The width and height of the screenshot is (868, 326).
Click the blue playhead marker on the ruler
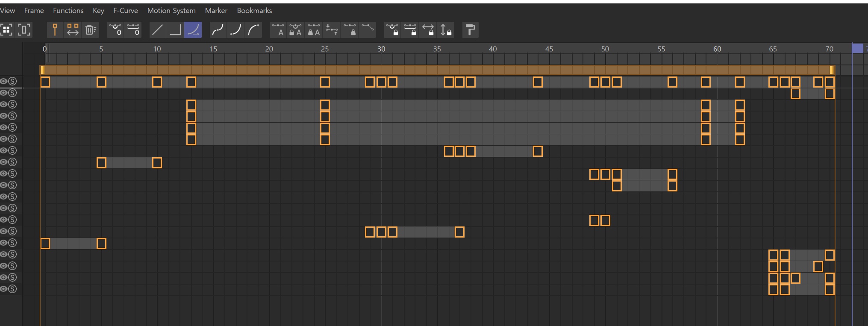(x=857, y=48)
